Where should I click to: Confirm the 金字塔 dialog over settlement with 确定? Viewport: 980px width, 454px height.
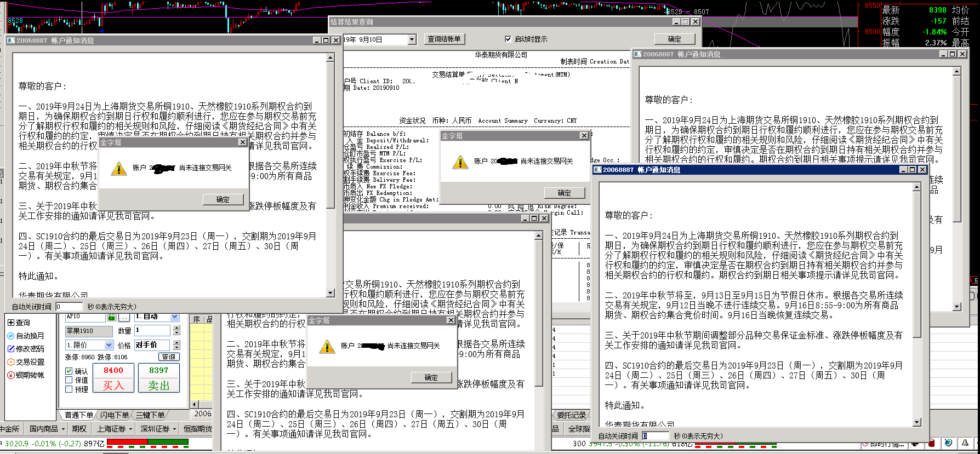[x=565, y=193]
